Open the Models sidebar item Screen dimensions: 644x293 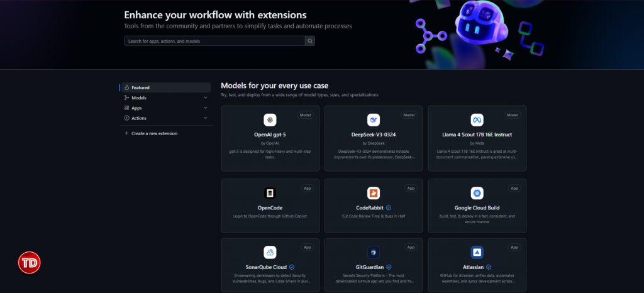click(x=166, y=97)
